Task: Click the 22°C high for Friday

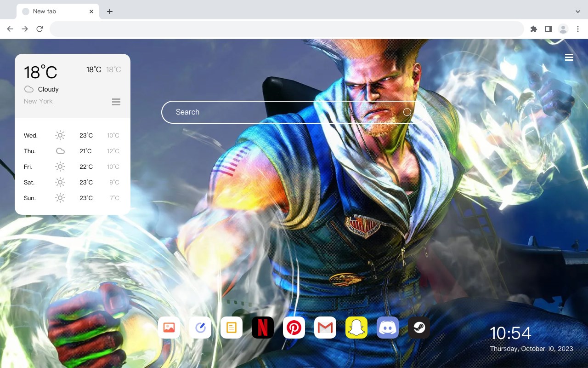Action: (86, 167)
